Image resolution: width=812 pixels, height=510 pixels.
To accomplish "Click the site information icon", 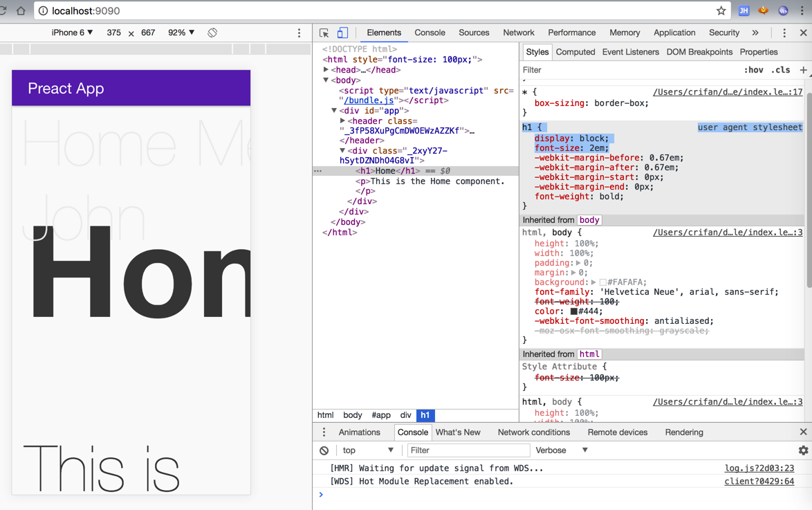I will (x=43, y=11).
